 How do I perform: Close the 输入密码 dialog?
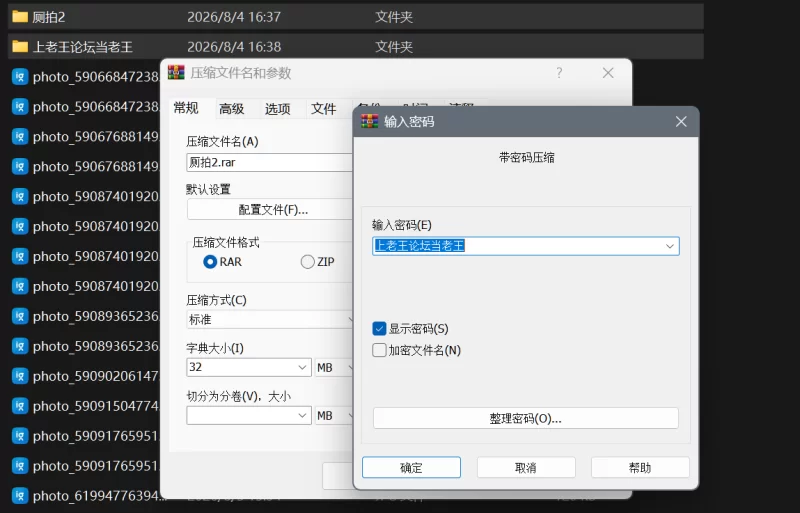(681, 121)
